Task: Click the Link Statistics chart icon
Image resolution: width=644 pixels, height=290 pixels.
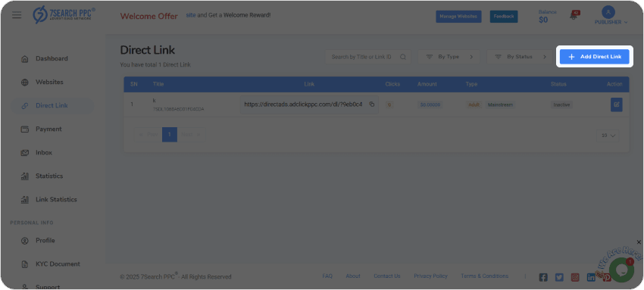Action: 25,200
